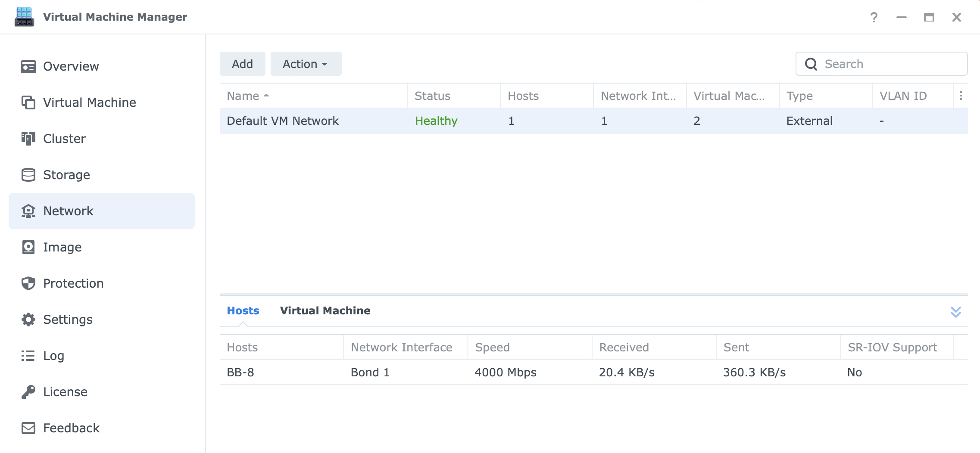This screenshot has height=453, width=980.
Task: Select the BB-8 host row
Action: pos(594,372)
